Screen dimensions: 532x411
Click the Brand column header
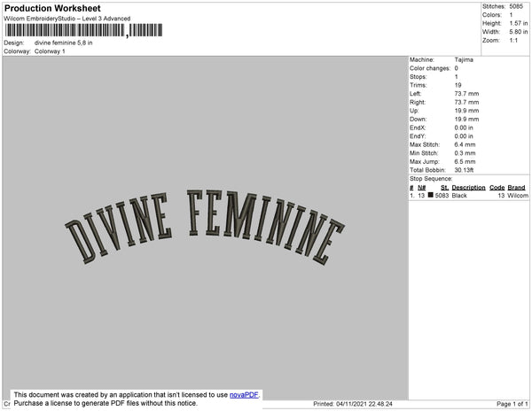(x=517, y=188)
